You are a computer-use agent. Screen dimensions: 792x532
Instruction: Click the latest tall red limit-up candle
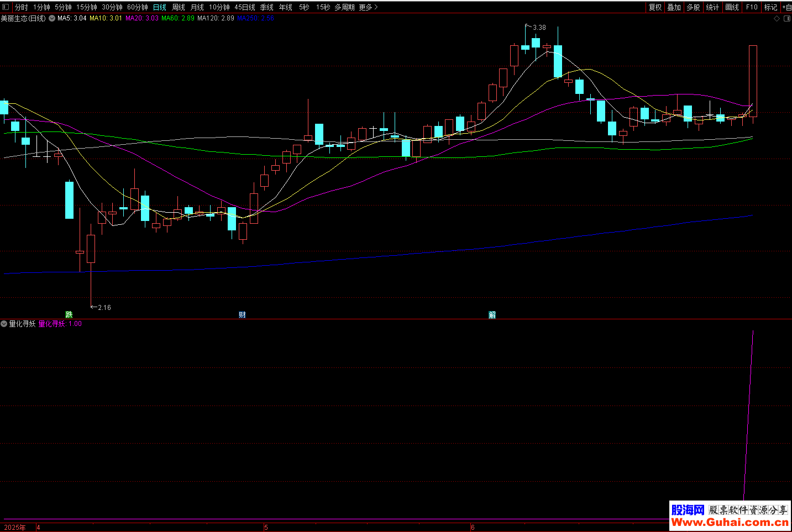click(x=753, y=81)
